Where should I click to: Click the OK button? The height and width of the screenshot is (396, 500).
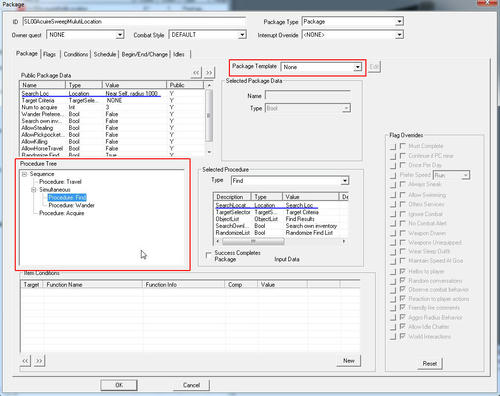(119, 385)
